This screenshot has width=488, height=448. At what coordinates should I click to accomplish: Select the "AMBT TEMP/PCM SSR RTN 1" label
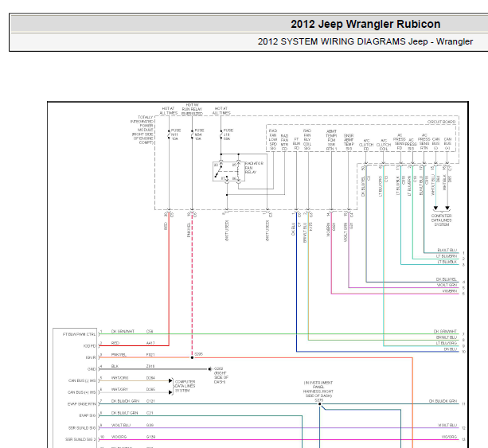331,140
